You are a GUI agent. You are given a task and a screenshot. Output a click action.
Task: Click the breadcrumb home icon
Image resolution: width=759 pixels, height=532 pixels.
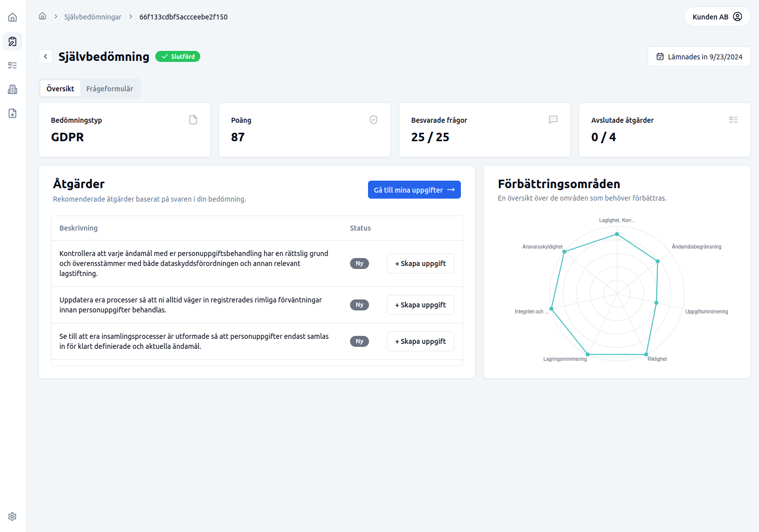pos(42,16)
